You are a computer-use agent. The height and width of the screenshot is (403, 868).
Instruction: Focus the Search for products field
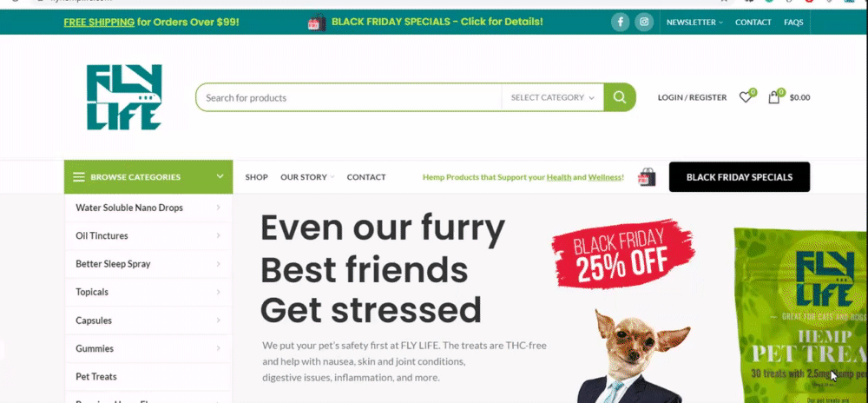point(349,97)
